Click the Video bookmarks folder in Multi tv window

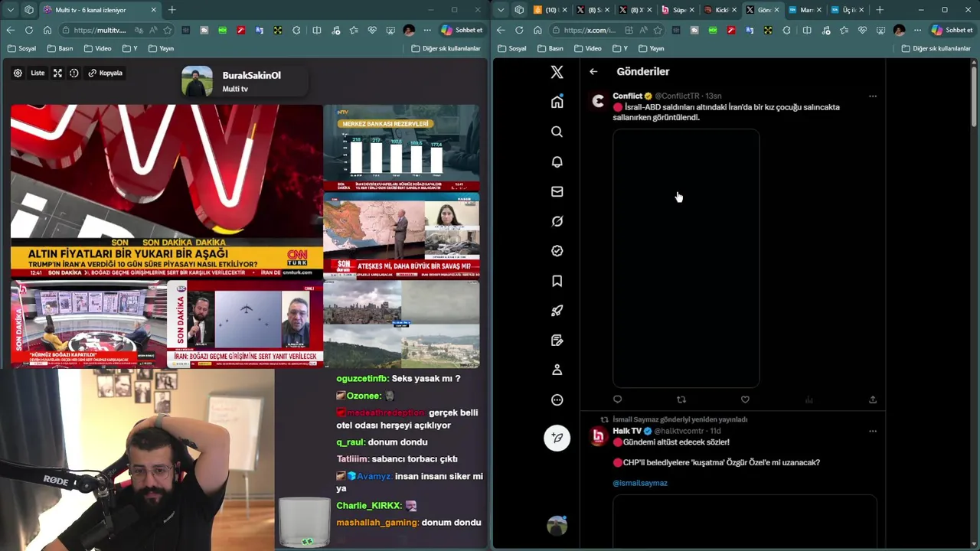tap(97, 48)
